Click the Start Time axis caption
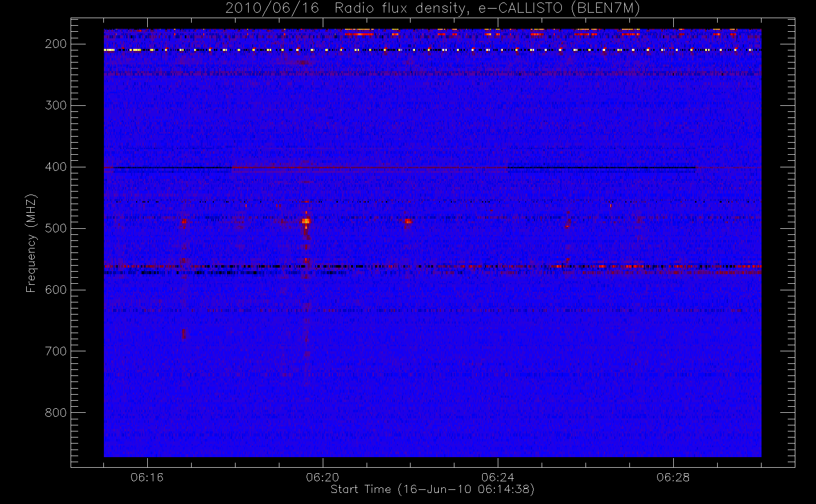The image size is (816, 504). (x=432, y=489)
